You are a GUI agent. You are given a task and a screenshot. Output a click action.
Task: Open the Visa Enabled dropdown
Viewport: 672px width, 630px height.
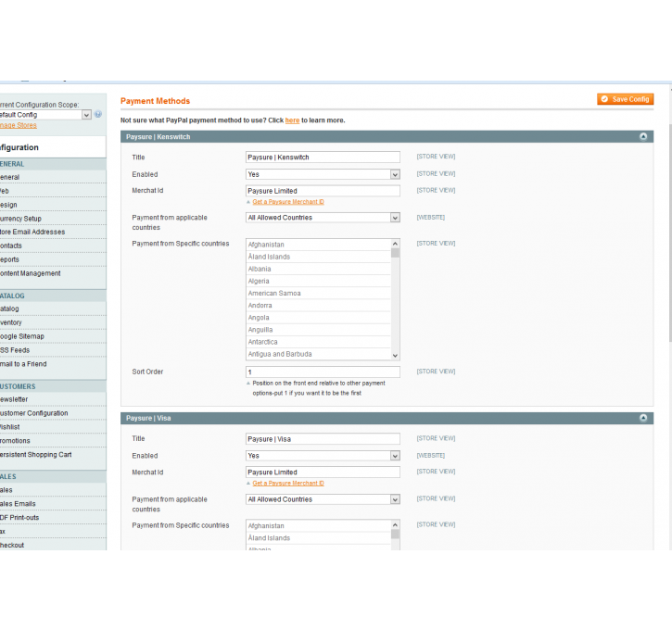click(x=323, y=456)
